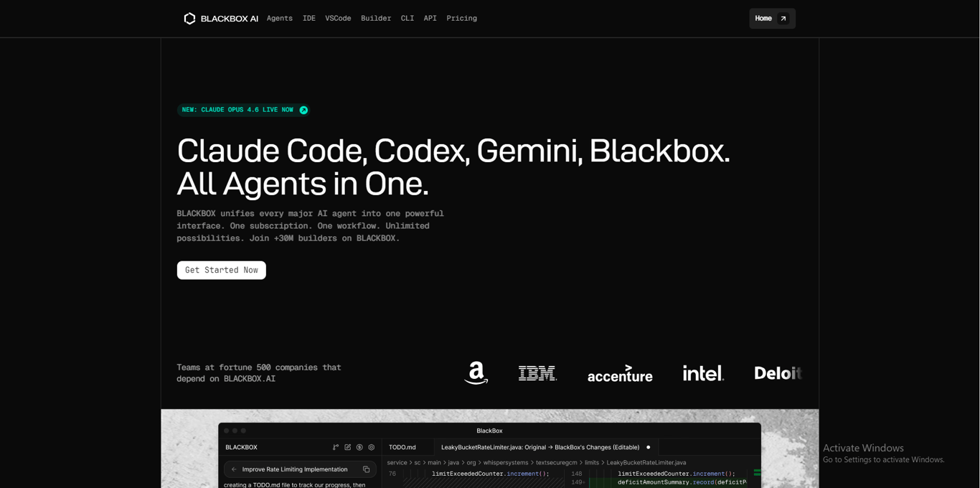Click the copy icon beside Improve Rate Limiting
This screenshot has height=488, width=980.
pyautogui.click(x=366, y=469)
